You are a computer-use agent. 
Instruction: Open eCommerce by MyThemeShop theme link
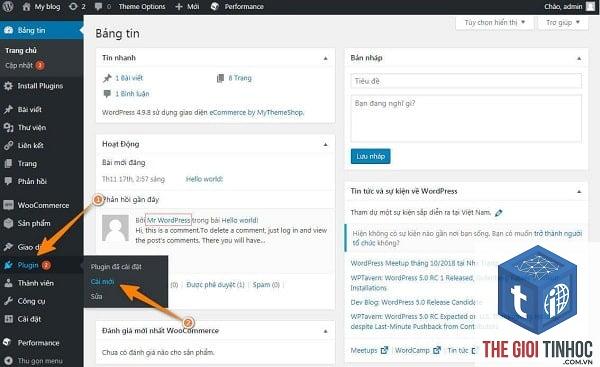click(x=256, y=113)
